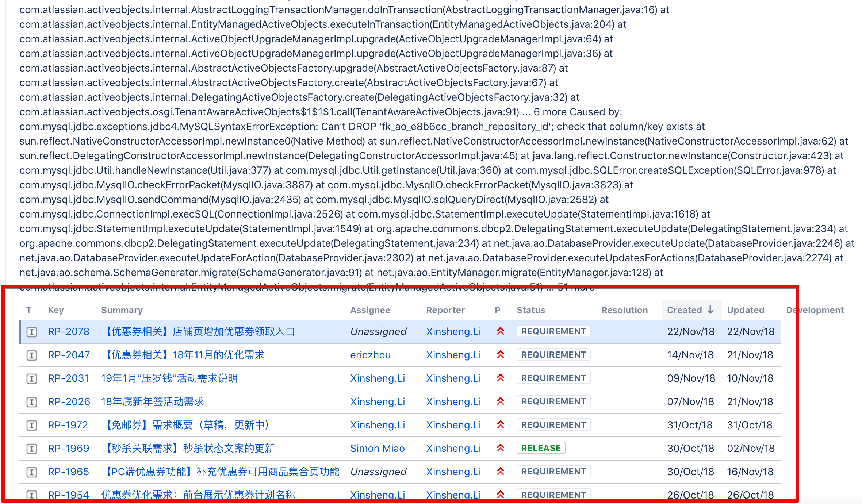Click updated date 02/Nov/18 cell
The height and width of the screenshot is (504, 862).
751,448
